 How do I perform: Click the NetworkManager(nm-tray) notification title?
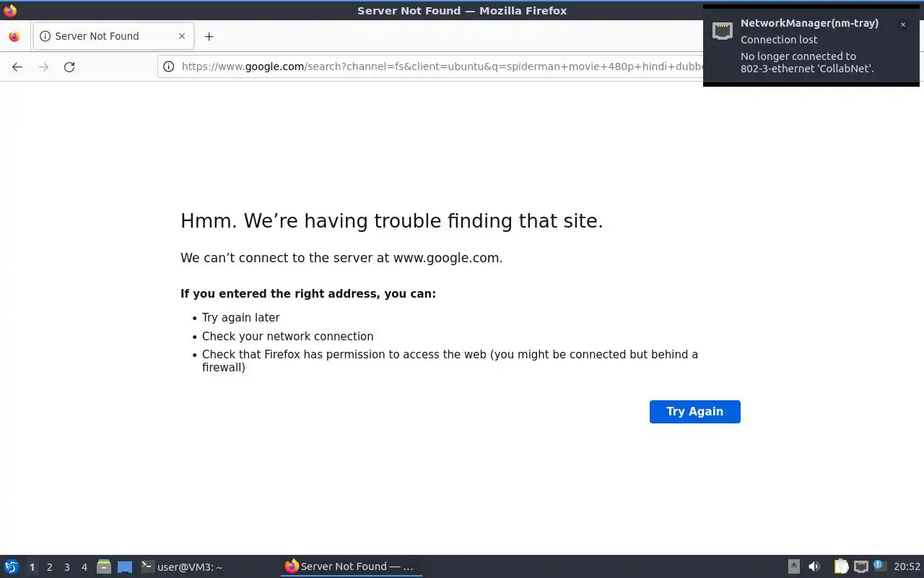coord(809,23)
